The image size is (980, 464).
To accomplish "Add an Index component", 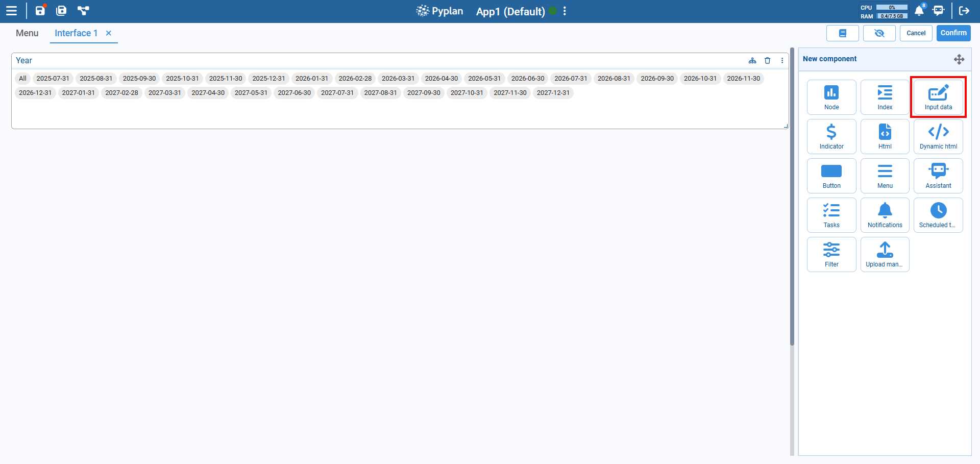I will pyautogui.click(x=885, y=97).
